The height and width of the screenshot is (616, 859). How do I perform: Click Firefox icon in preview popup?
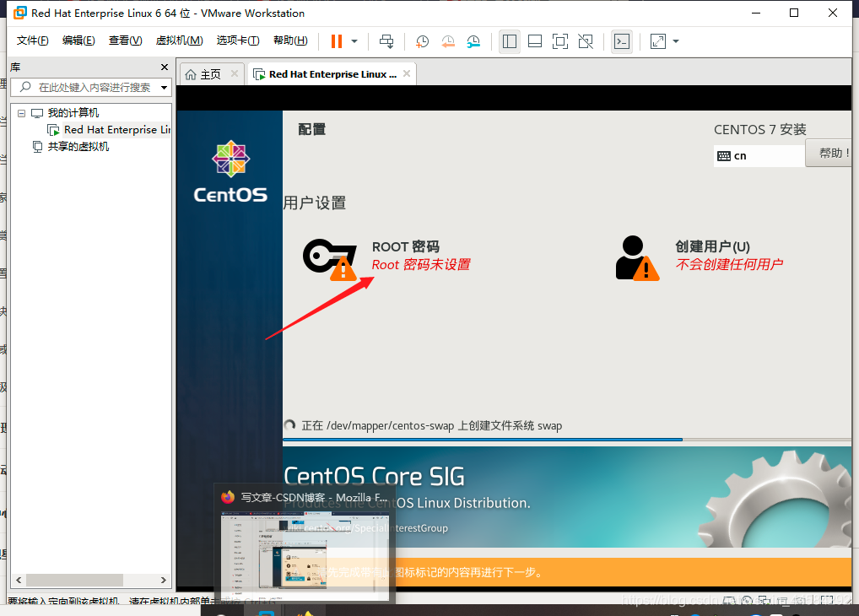pyautogui.click(x=228, y=497)
